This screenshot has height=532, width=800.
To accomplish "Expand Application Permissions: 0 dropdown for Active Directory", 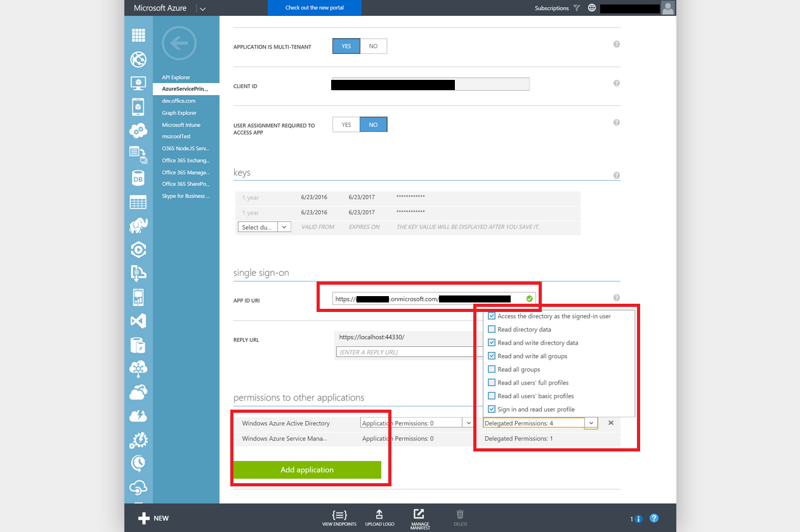I will pyautogui.click(x=468, y=423).
